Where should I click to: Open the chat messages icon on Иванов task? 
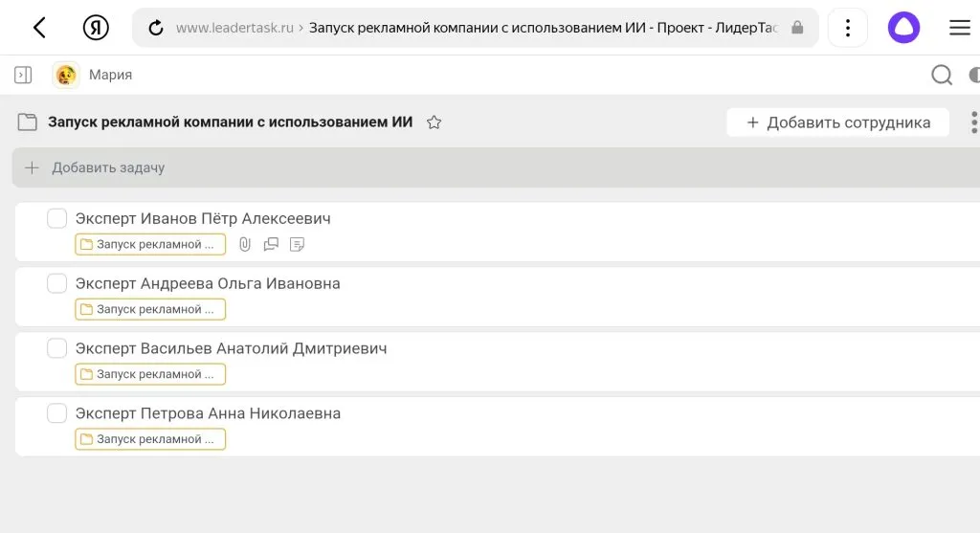(271, 244)
